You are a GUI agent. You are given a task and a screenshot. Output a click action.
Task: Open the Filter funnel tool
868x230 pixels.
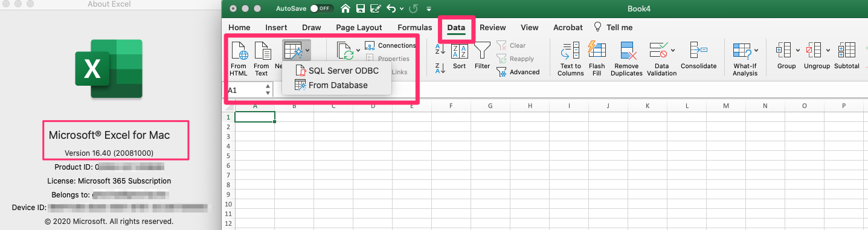click(482, 56)
